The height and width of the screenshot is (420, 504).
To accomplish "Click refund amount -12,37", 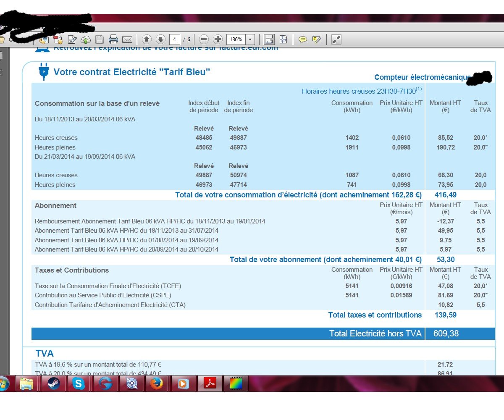I will (446, 221).
